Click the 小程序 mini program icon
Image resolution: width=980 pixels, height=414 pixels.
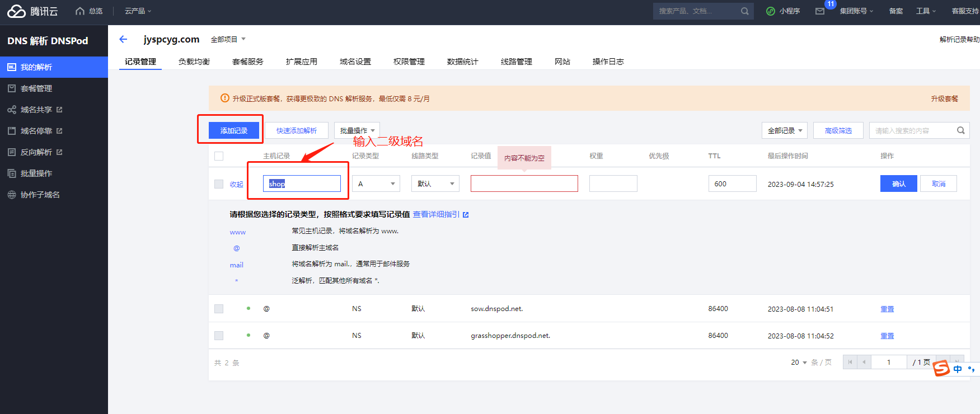(771, 11)
